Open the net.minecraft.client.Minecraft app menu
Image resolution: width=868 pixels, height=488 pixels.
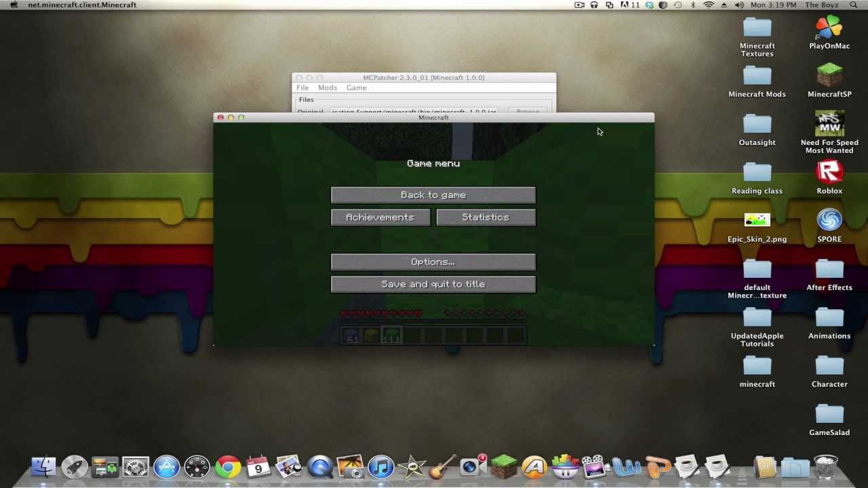click(x=82, y=5)
